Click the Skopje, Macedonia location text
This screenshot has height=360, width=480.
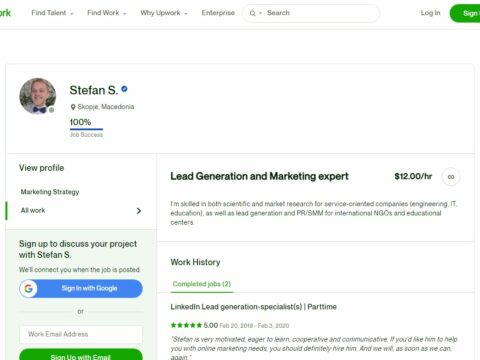tap(106, 107)
